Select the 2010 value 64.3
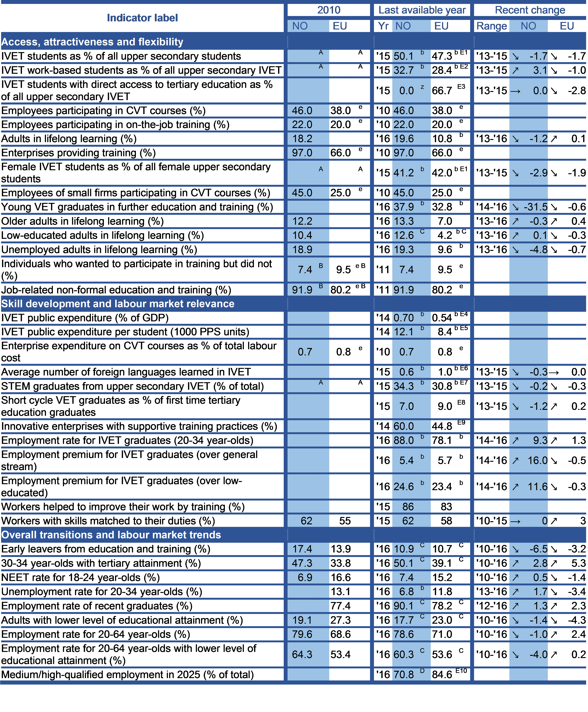Image resolution: width=588 pixels, height=712 pixels. 302,654
